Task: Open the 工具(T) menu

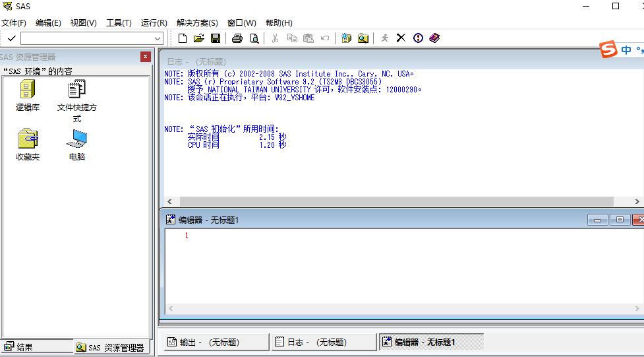Action: click(119, 23)
